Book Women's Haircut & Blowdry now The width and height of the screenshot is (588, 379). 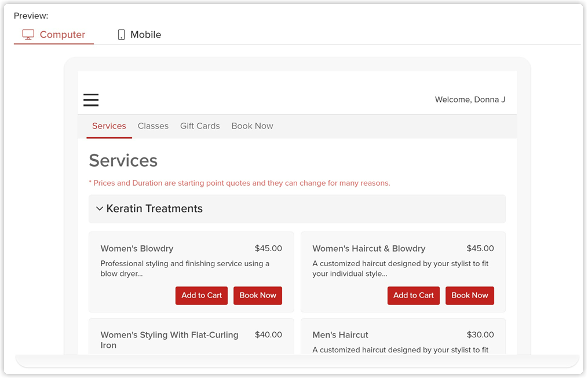point(469,296)
